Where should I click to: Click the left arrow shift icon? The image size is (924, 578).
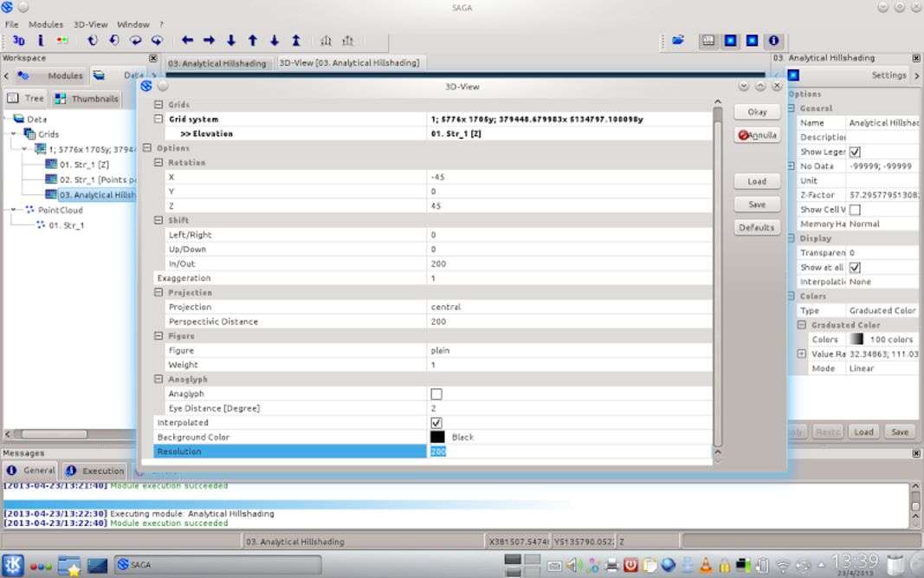coord(187,41)
